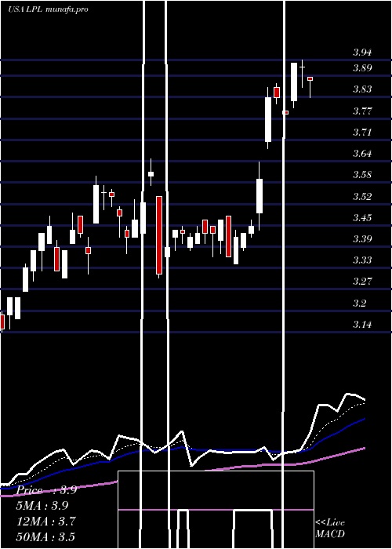
Task: Click the '12MA : 3.7' readout
Action: [x=45, y=522]
